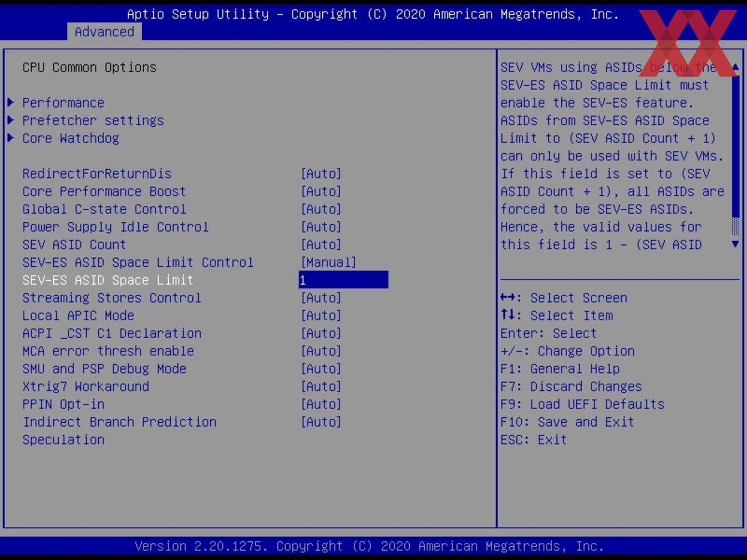Expand Prefetcher settings arrow

[x=10, y=120]
